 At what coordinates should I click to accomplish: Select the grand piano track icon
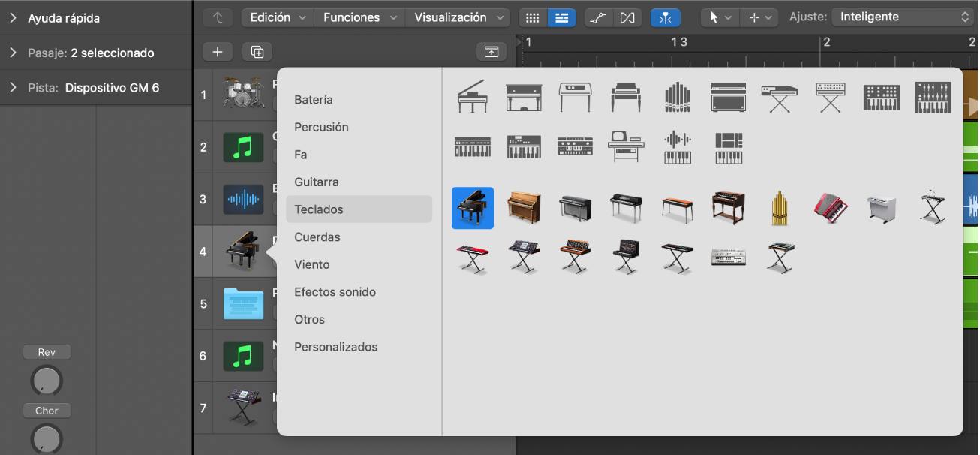click(472, 208)
